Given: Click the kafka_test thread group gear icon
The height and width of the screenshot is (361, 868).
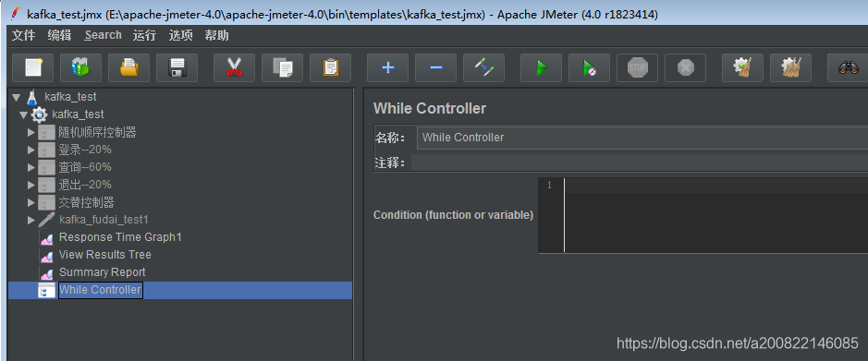Looking at the screenshot, I should point(40,115).
